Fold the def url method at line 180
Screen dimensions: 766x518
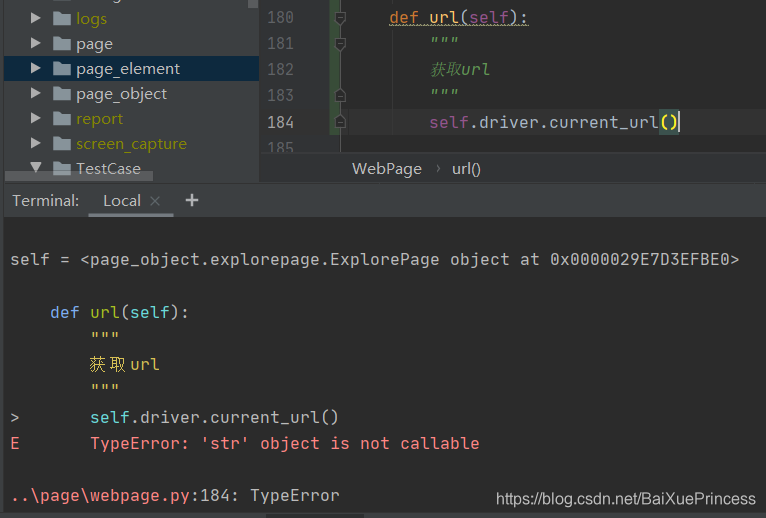(x=340, y=19)
